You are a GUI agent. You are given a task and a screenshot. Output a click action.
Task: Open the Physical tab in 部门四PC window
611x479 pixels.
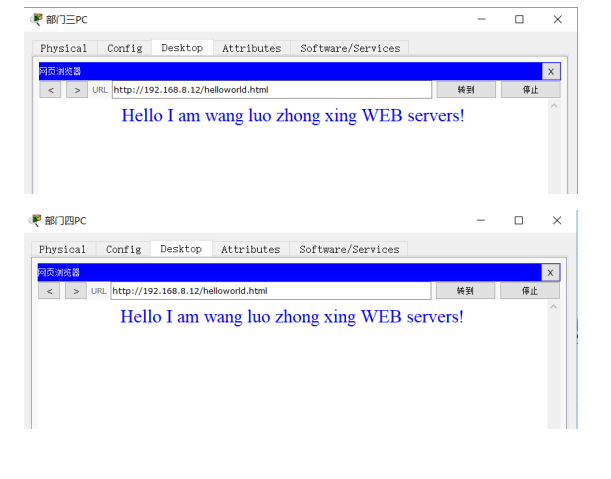coord(63,249)
